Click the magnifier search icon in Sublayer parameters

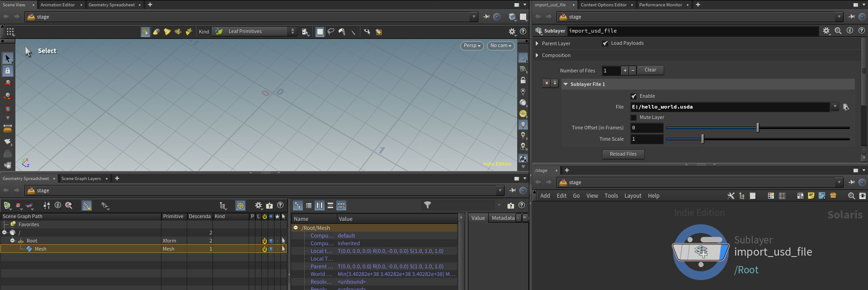(838, 31)
